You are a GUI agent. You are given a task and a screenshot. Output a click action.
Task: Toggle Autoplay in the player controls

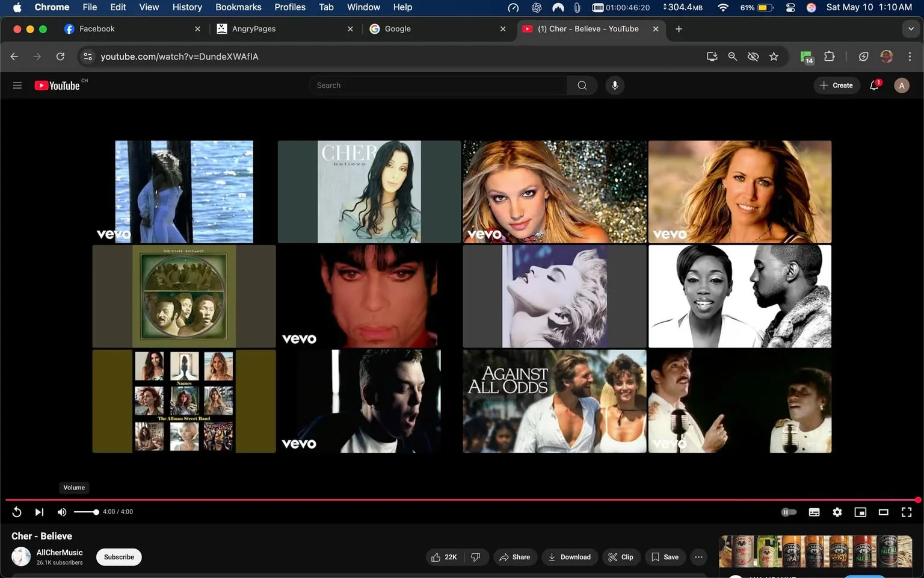pos(789,512)
